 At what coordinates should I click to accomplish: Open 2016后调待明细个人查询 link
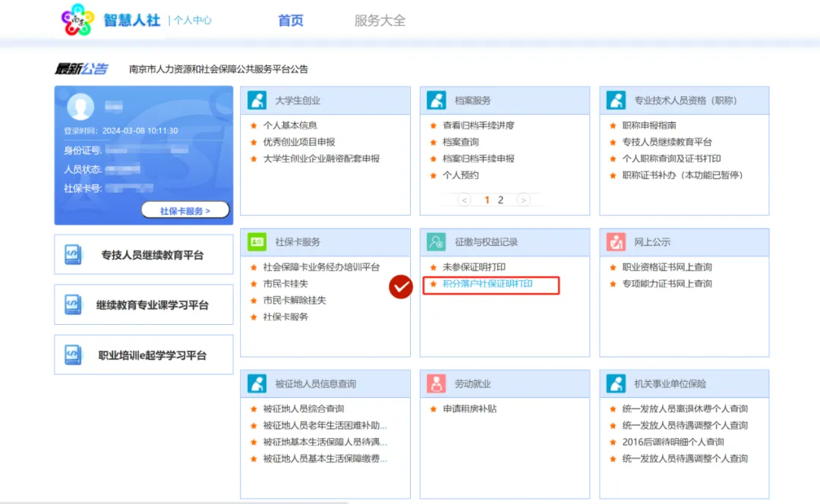pyautogui.click(x=673, y=442)
